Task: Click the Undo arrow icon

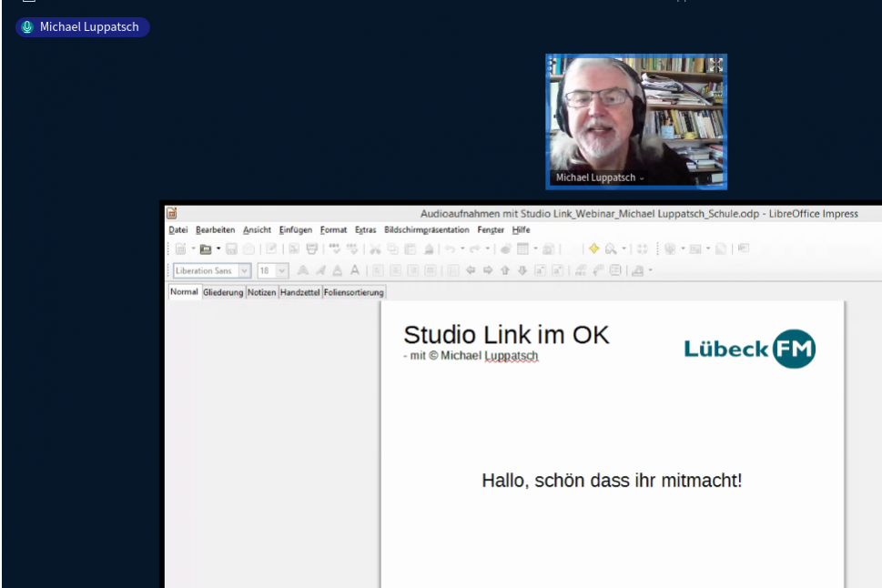Action: click(x=448, y=248)
